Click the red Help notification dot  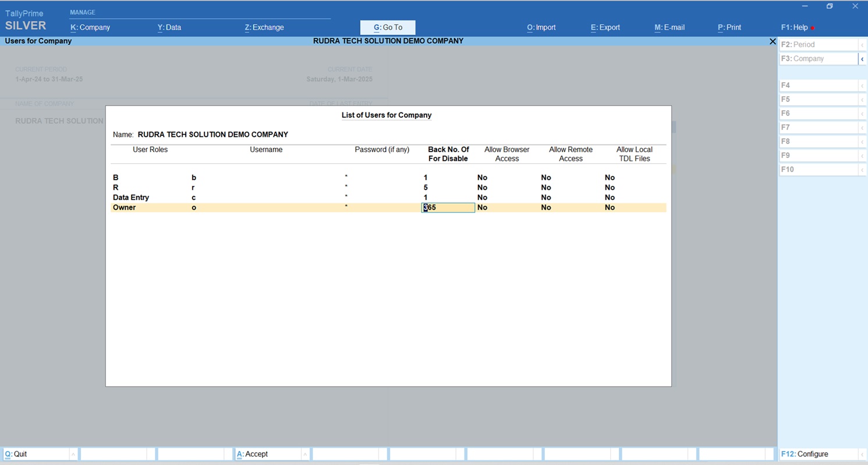click(812, 28)
